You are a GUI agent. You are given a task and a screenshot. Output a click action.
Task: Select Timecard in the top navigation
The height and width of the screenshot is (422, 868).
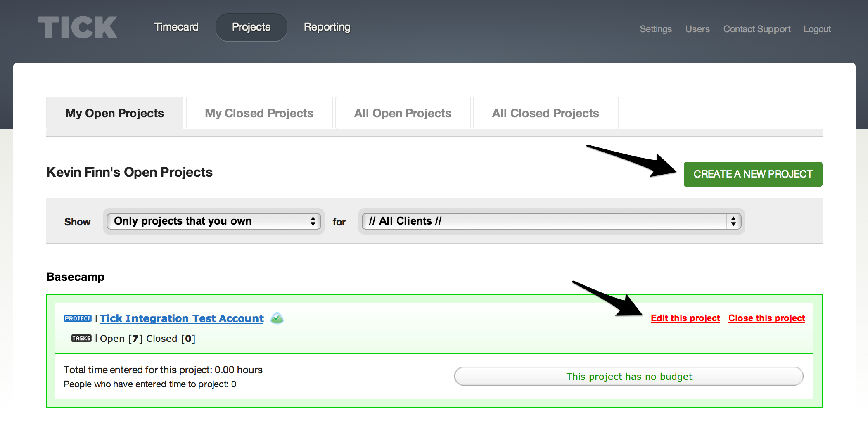click(176, 26)
